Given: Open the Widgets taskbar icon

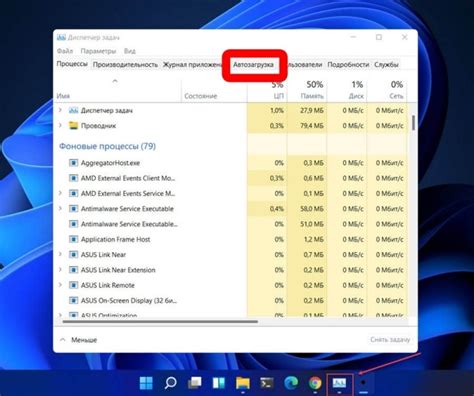Looking at the screenshot, I should [x=219, y=383].
